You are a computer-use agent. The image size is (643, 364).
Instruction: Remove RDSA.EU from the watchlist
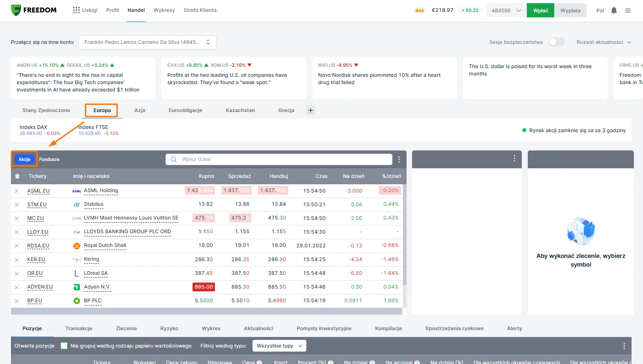click(17, 246)
